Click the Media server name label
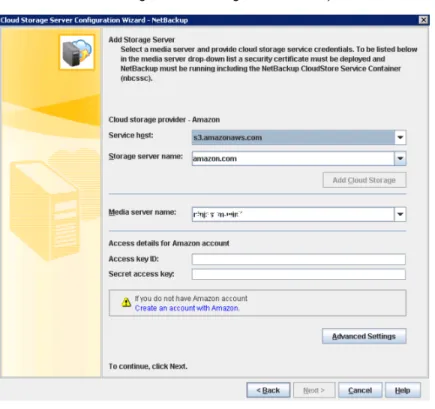 (x=142, y=212)
